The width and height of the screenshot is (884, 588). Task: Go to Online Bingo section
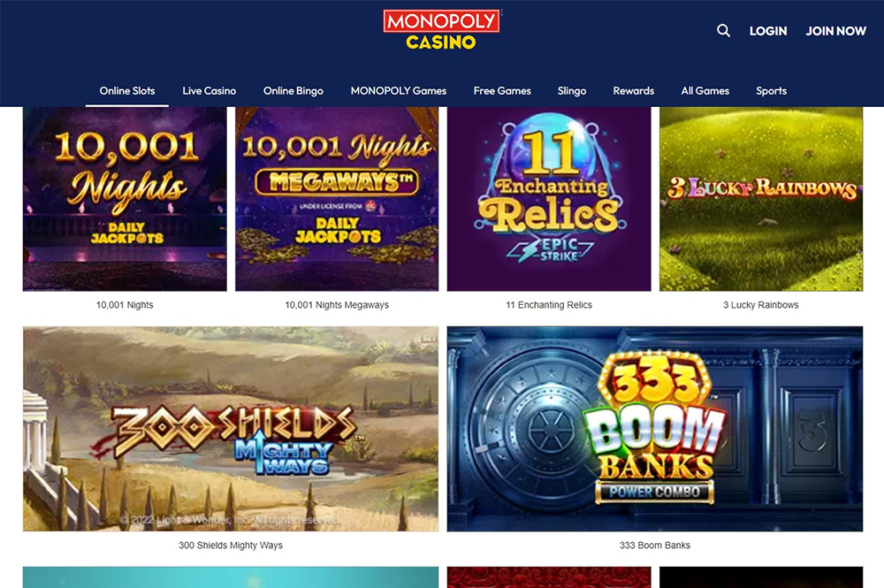(x=293, y=91)
